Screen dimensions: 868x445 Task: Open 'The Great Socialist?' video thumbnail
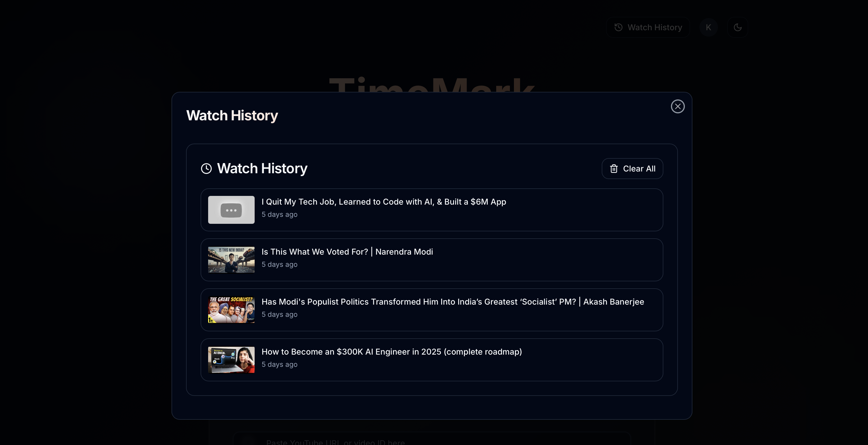231,310
